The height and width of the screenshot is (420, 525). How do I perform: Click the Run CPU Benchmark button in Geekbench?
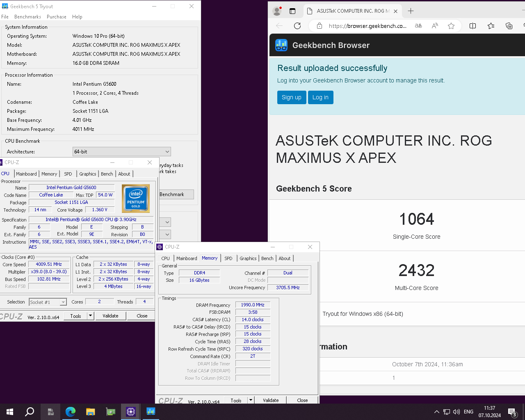[x=176, y=194]
